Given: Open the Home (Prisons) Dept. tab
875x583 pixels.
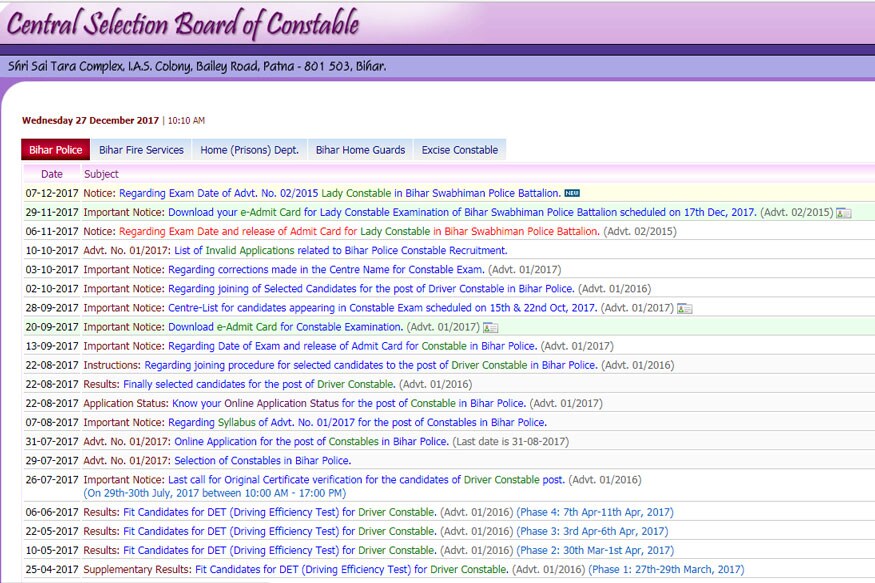Looking at the screenshot, I should click(x=249, y=150).
